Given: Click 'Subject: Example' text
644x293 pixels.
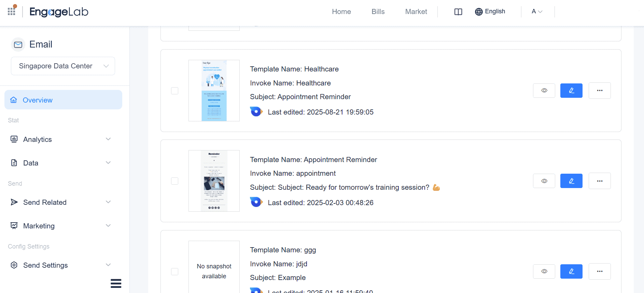Looking at the screenshot, I should pyautogui.click(x=278, y=278).
